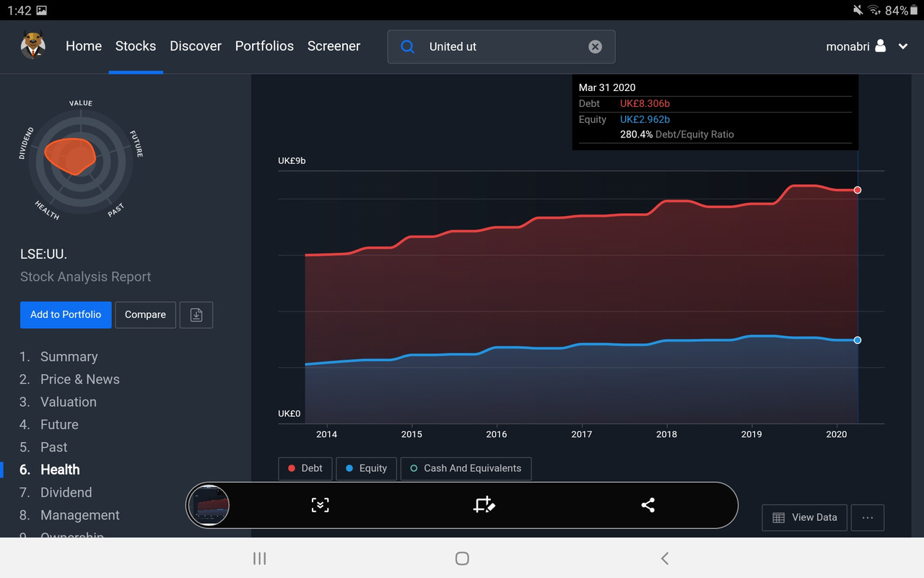
Task: Tap the muted sound icon in status bar
Action: pyautogui.click(x=858, y=10)
